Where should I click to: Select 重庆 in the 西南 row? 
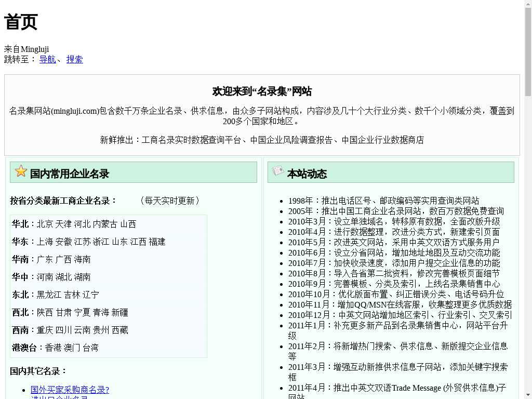[x=45, y=330]
